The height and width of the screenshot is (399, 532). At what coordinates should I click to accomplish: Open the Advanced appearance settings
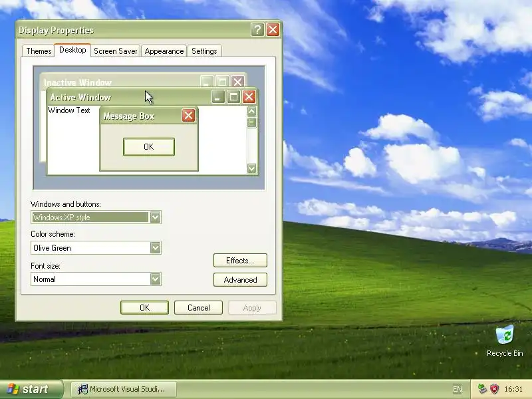click(x=240, y=279)
